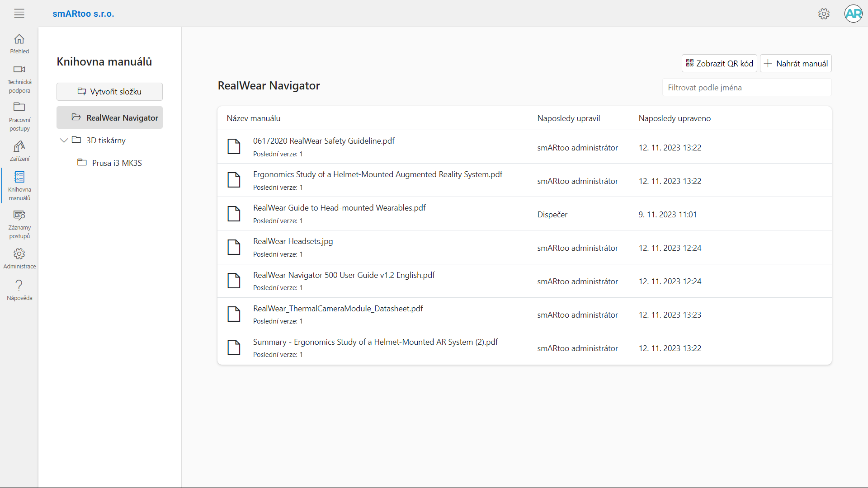Click date 12. 11. 2023 13:23
This screenshot has width=868, height=488.
(670, 315)
